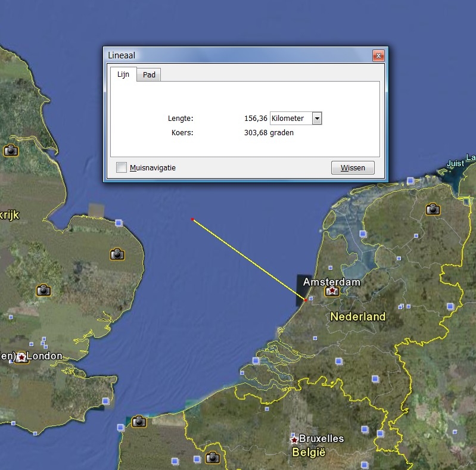Click the 156,36 length value
Screen dimensions: 476x470
[256, 119]
